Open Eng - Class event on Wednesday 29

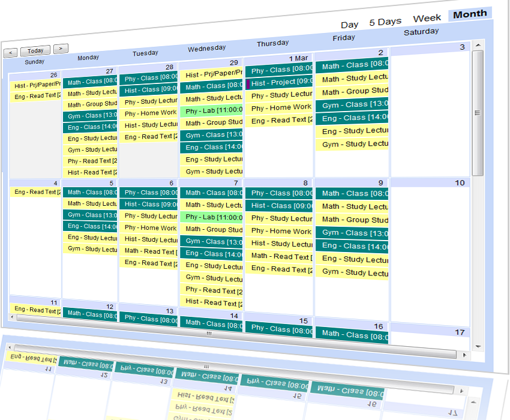(211, 147)
